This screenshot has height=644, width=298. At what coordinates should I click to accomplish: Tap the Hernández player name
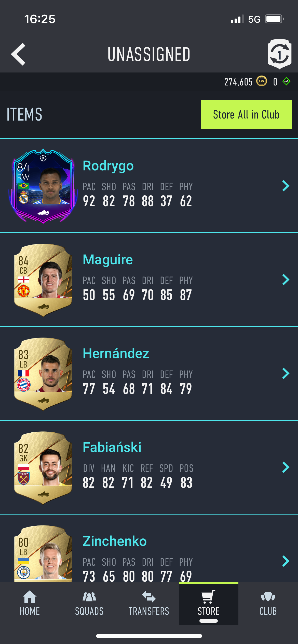116,353
